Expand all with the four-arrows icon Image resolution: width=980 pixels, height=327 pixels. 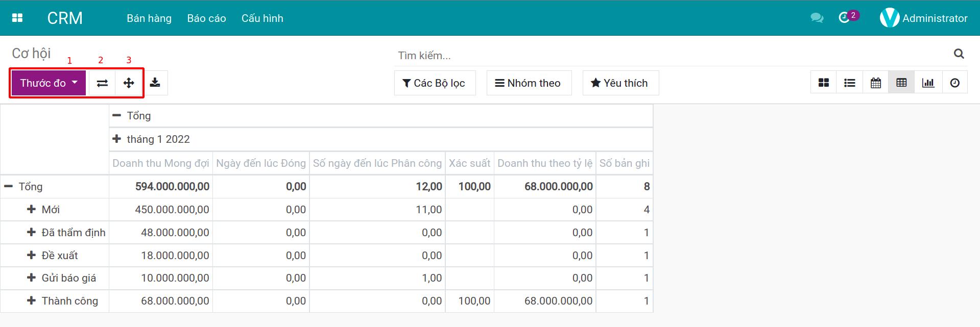point(129,83)
